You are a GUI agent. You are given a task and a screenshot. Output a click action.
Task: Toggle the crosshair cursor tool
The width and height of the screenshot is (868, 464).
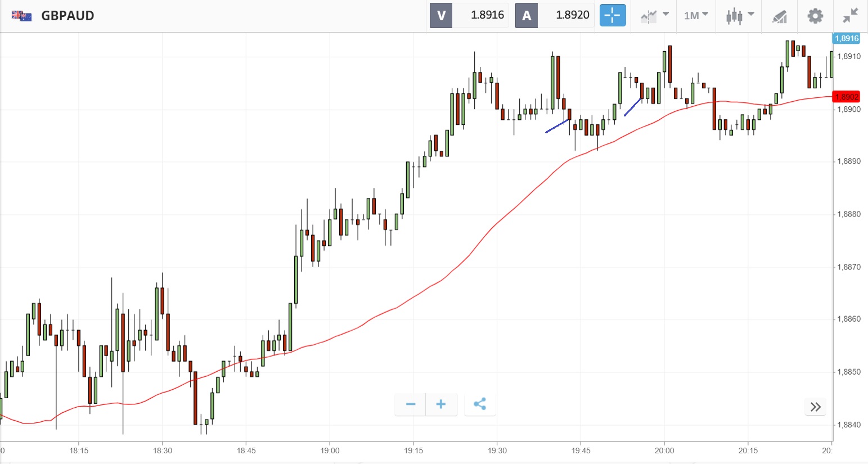click(x=613, y=15)
